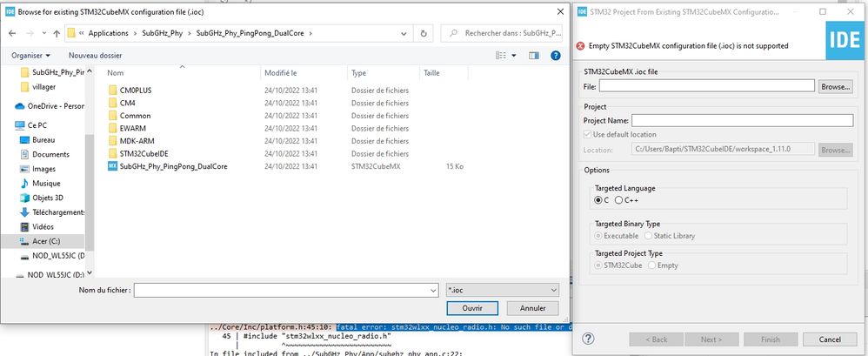The width and height of the screenshot is (868, 356).
Task: Open the MDK-ARM folder
Action: tap(136, 141)
